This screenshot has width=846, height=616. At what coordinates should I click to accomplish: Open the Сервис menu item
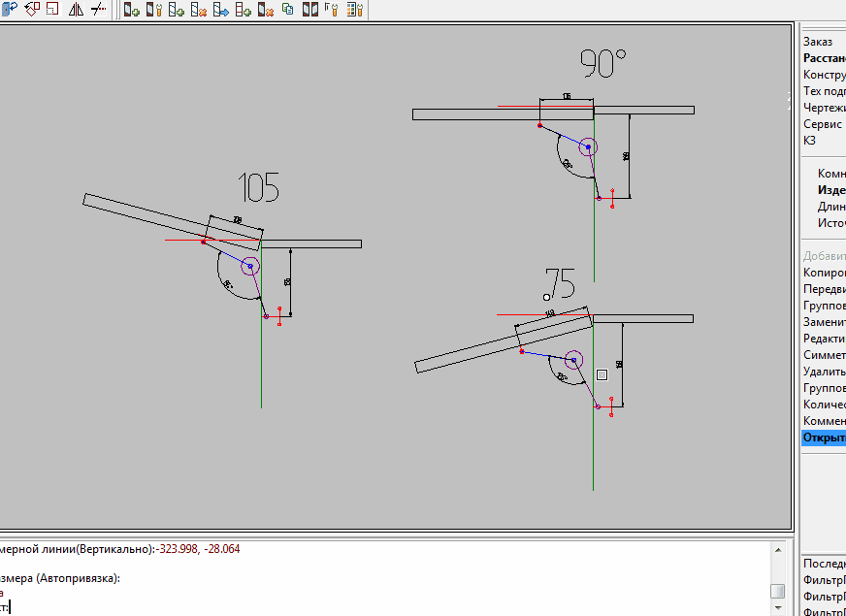(x=823, y=124)
